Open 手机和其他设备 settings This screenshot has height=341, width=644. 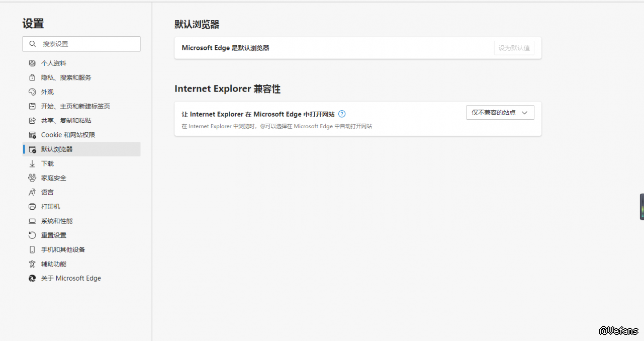pos(63,249)
